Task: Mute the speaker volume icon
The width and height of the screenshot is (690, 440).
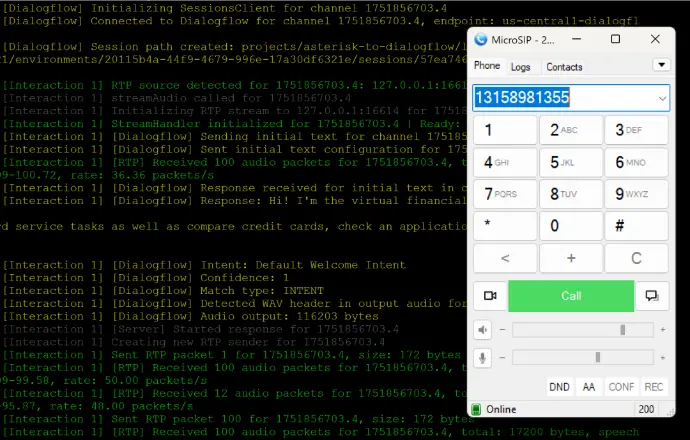Action: 483,330
